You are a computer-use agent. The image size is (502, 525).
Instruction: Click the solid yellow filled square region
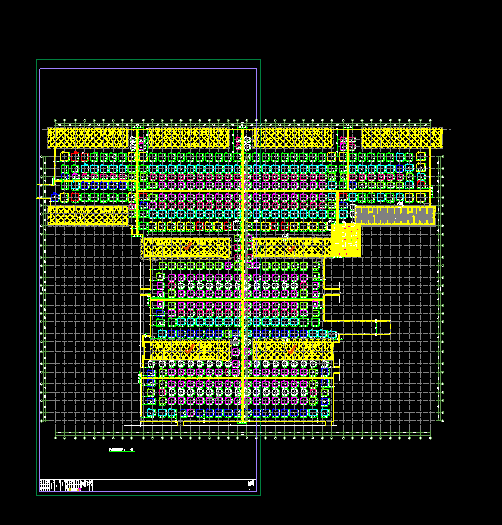tap(346, 240)
